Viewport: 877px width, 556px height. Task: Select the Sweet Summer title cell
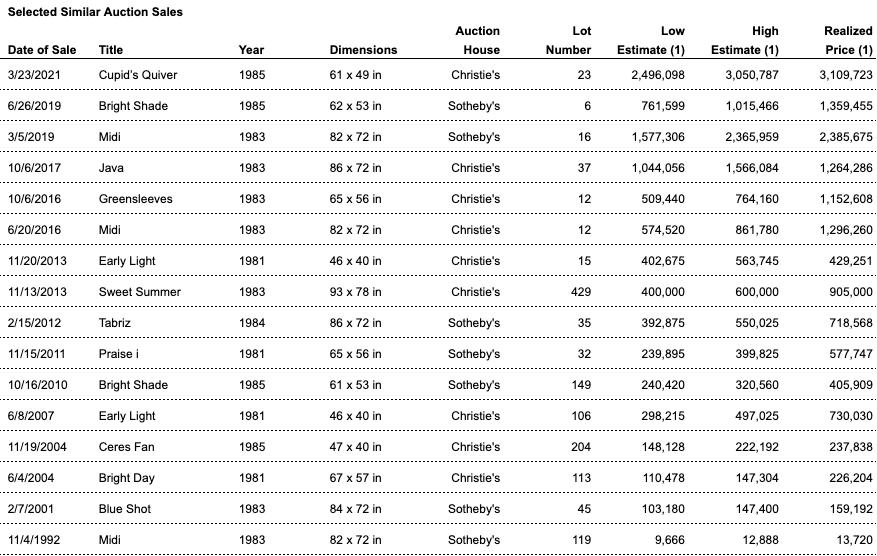tap(140, 292)
